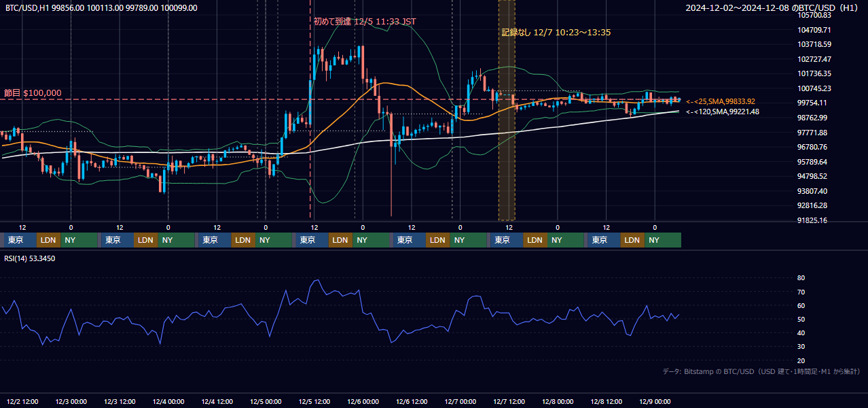This screenshot has width=868, height=408.
Task: Select the 初めて到達 12/5 11:33 JST annotation
Action: pyautogui.click(x=365, y=21)
